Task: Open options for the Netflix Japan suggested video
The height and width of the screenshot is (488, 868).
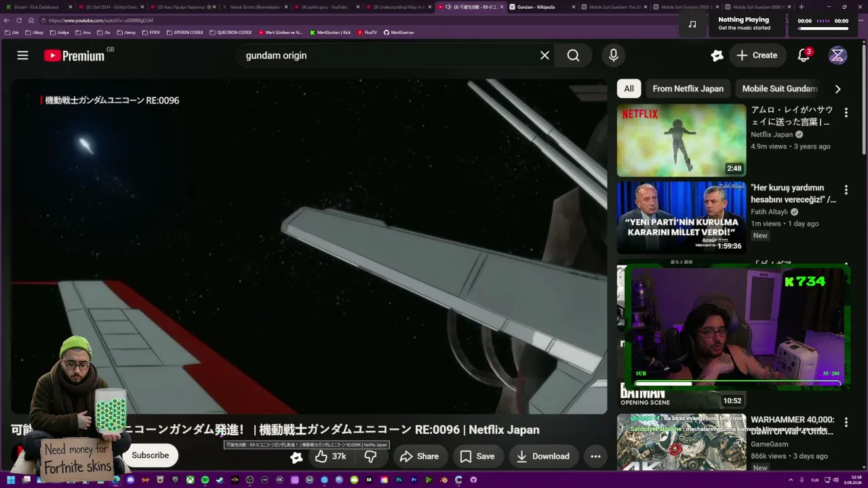Action: (x=846, y=113)
